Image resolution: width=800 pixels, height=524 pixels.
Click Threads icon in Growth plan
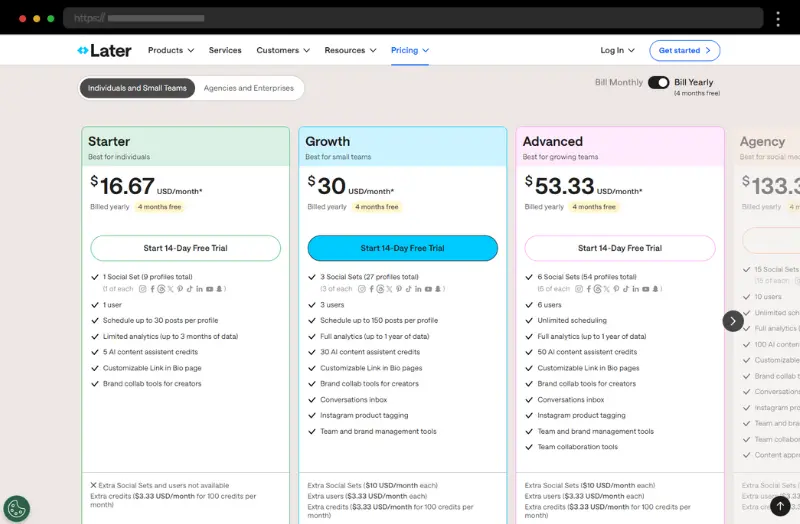pyautogui.click(x=380, y=289)
